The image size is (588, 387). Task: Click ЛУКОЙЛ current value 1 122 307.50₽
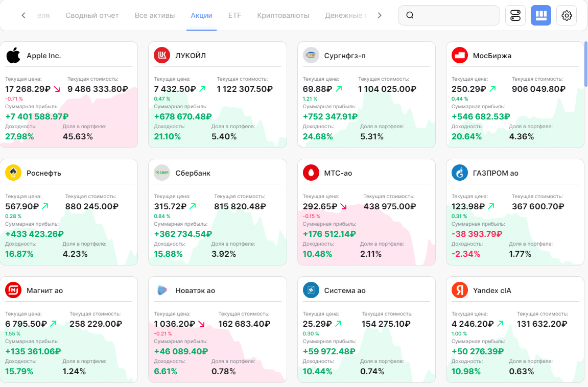245,89
